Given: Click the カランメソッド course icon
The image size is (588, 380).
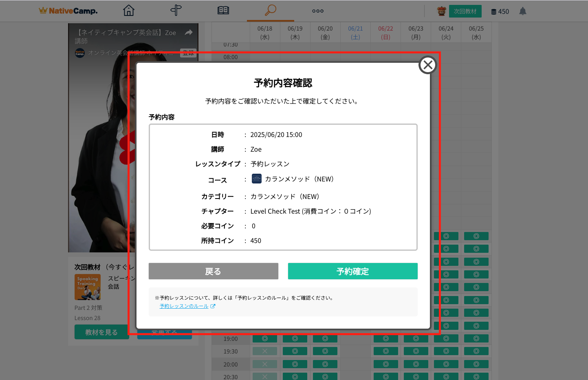Looking at the screenshot, I should point(257,179).
